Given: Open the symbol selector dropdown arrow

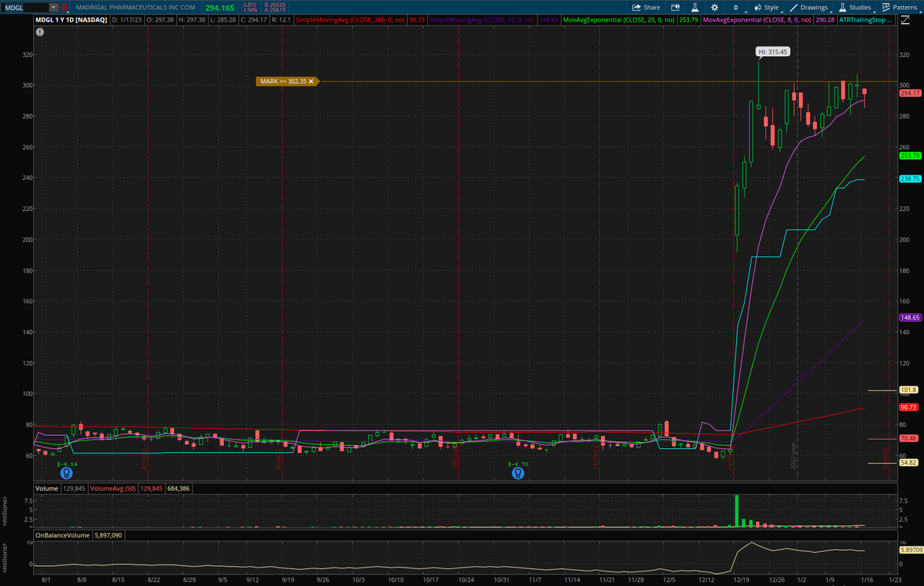Looking at the screenshot, I should tap(54, 7).
